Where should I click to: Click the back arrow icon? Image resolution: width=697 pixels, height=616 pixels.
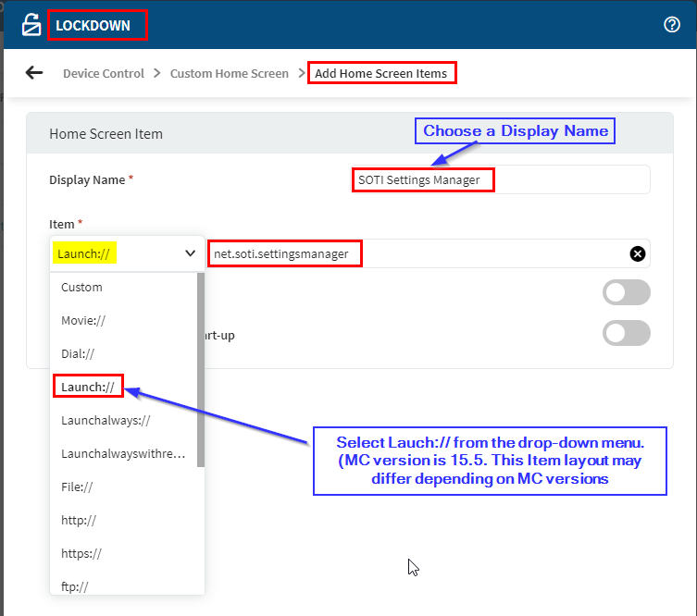[x=34, y=73]
